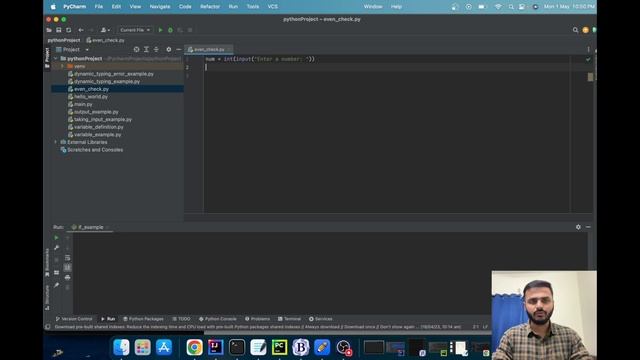Start debugging with the green bug icon

[x=170, y=30]
